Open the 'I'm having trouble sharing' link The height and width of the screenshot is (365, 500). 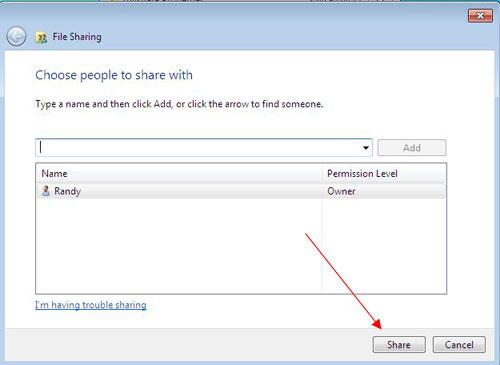91,305
